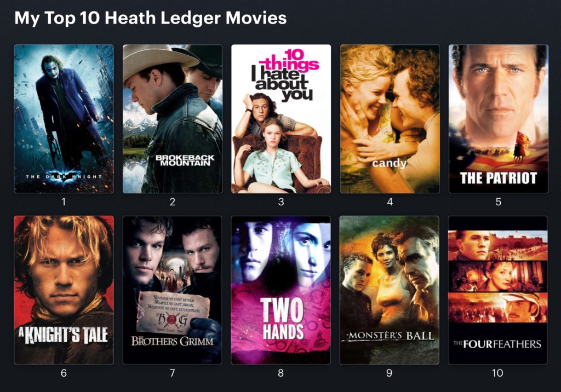Click rank number 1 under The Dark Knight
This screenshot has width=561, height=392.
(x=64, y=202)
